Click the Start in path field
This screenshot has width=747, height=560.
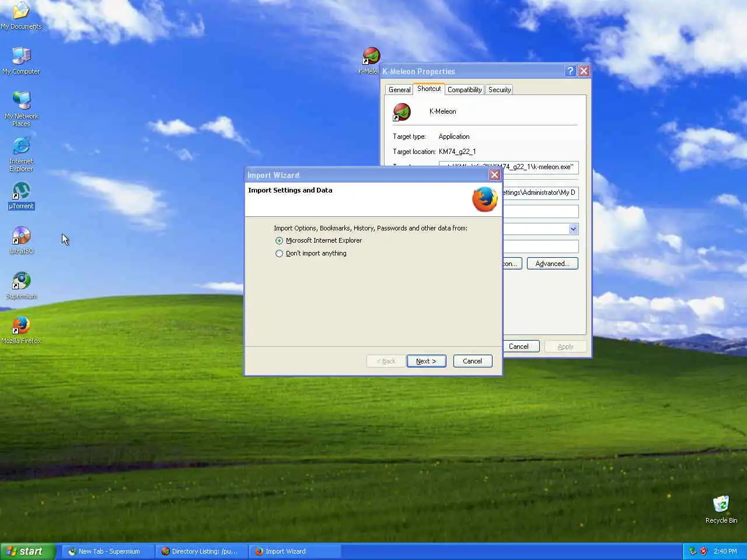pyautogui.click(x=540, y=193)
